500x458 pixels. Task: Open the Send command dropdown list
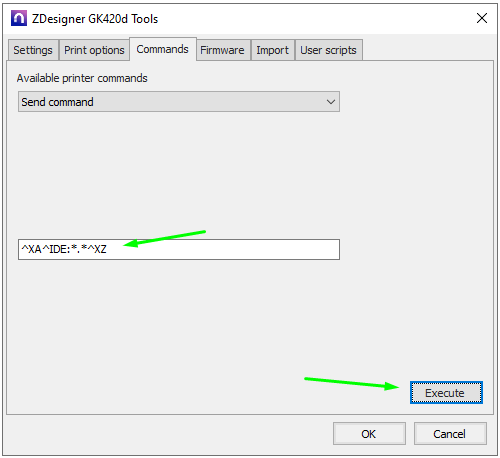(179, 102)
